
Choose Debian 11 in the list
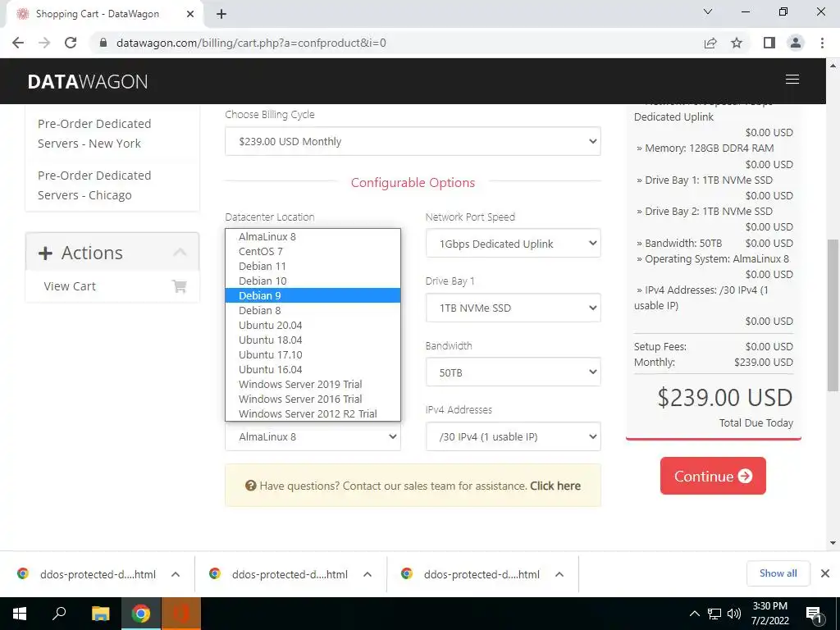click(313, 267)
